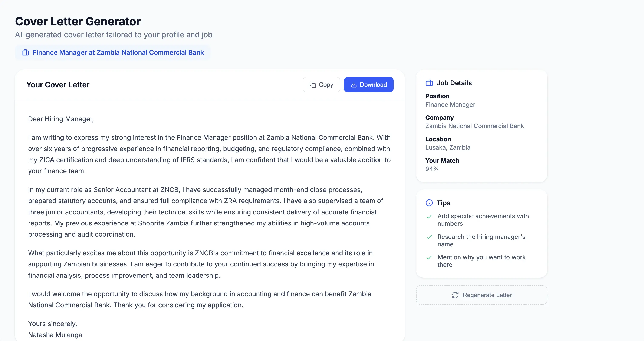Click the copy icon in Copy button

[x=313, y=85]
